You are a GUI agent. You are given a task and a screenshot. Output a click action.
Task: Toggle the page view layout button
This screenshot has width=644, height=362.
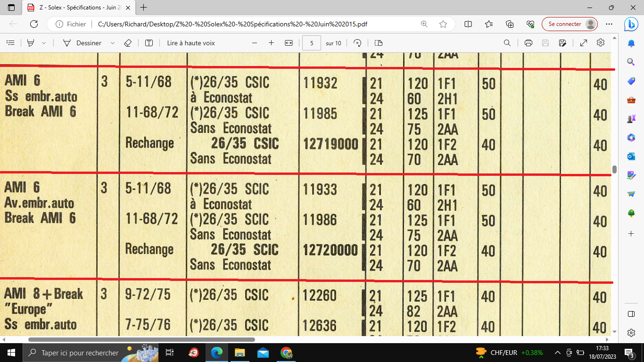click(x=379, y=43)
